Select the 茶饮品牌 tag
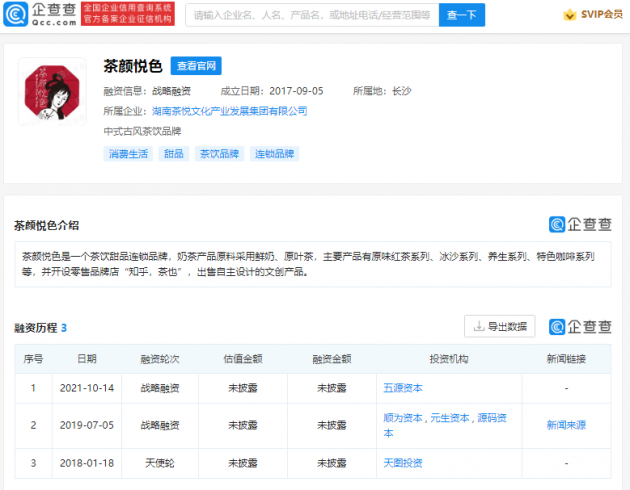Viewport: 630px width, 490px height. click(219, 154)
